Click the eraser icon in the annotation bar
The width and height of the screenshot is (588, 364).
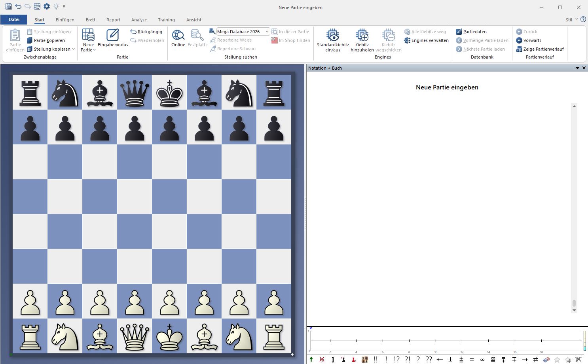[x=546, y=360]
